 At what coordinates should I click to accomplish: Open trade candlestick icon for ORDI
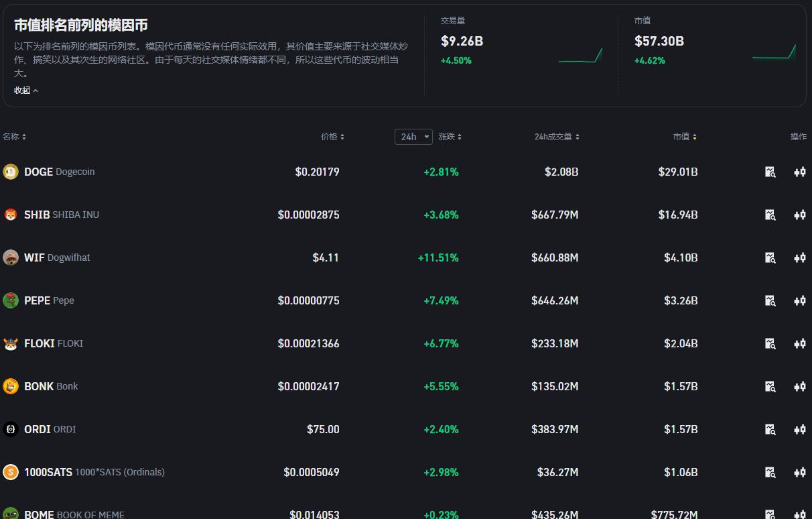799,429
